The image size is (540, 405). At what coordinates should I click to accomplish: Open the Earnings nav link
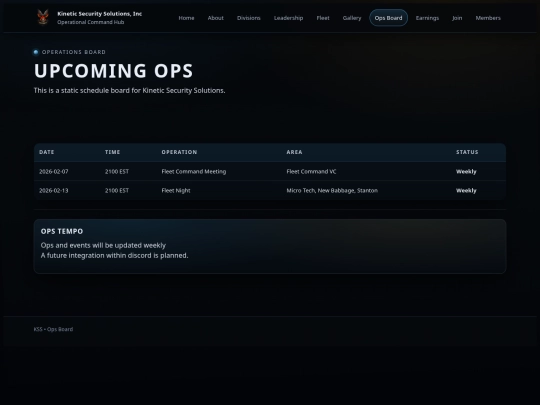(427, 18)
